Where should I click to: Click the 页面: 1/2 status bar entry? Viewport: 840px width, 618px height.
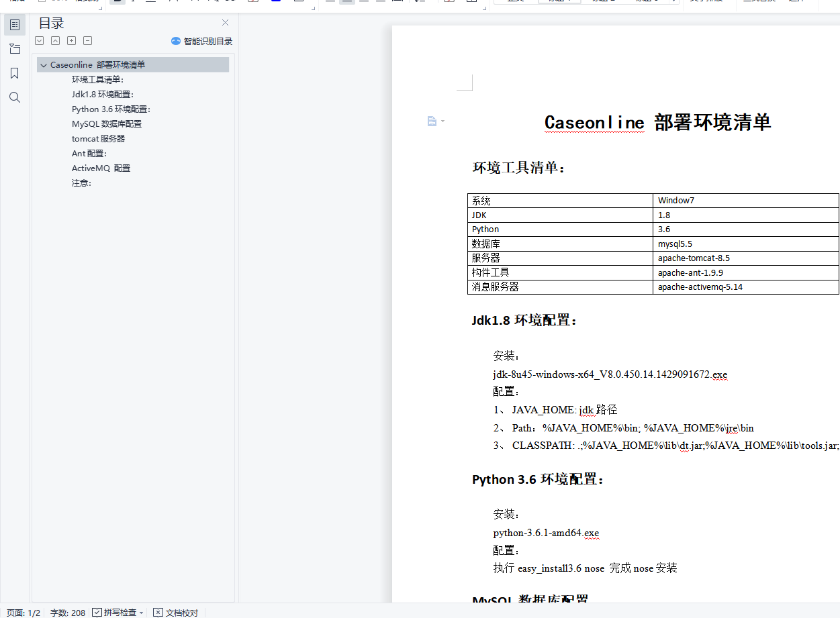coord(24,613)
